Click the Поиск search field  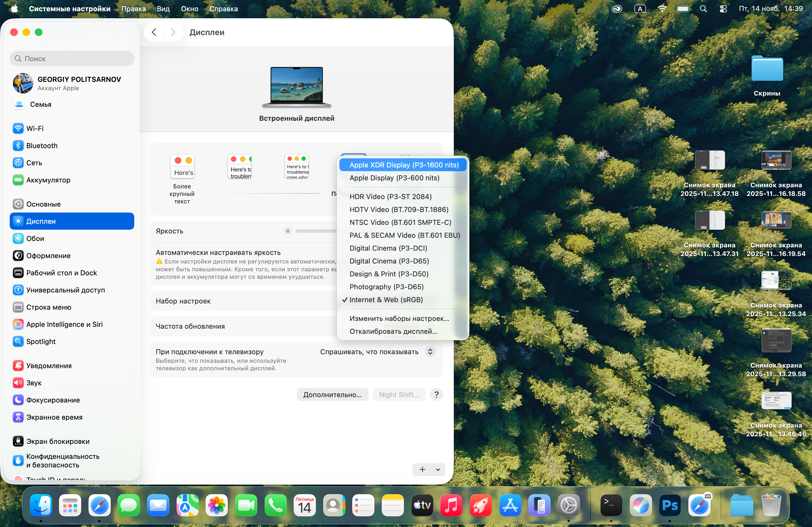click(x=72, y=59)
